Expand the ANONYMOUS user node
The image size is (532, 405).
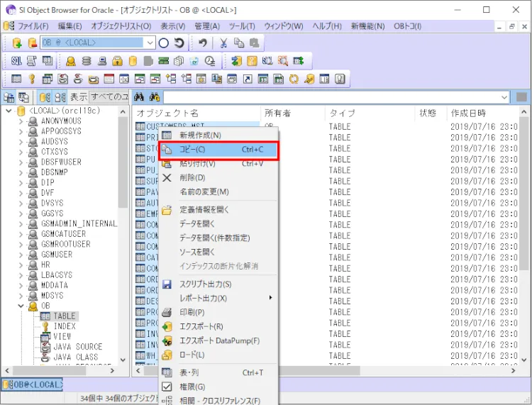pyautogui.click(x=21, y=121)
